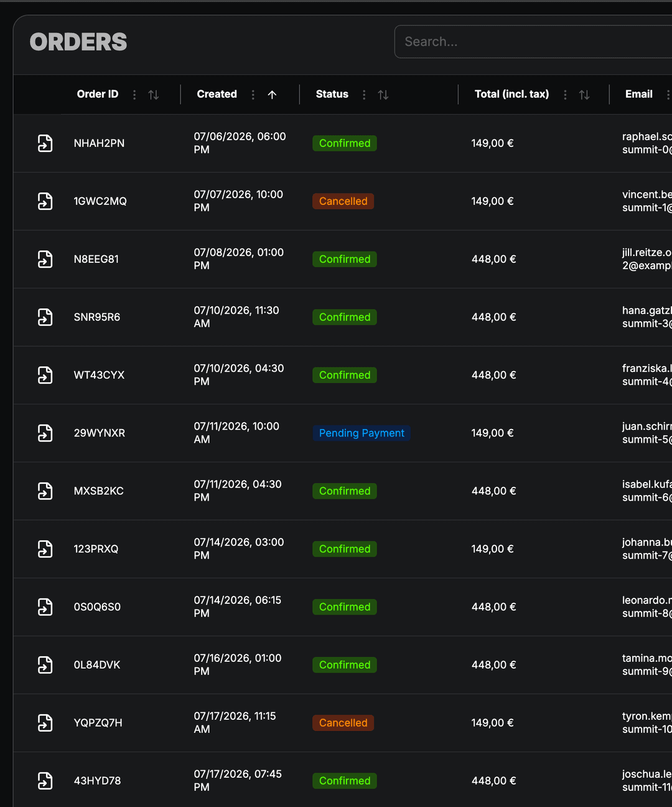Click the Total (incl. tax) header
The height and width of the screenshot is (807, 672).
[511, 94]
